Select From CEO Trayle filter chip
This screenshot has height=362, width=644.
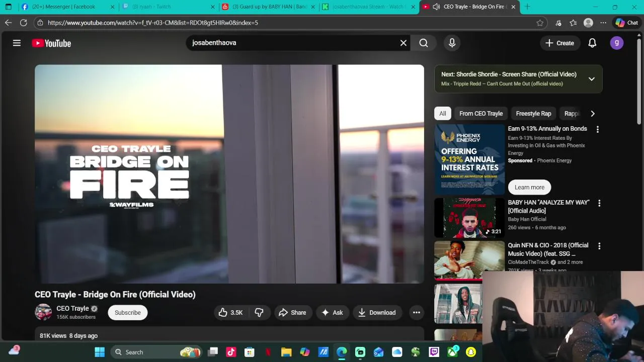pos(481,114)
